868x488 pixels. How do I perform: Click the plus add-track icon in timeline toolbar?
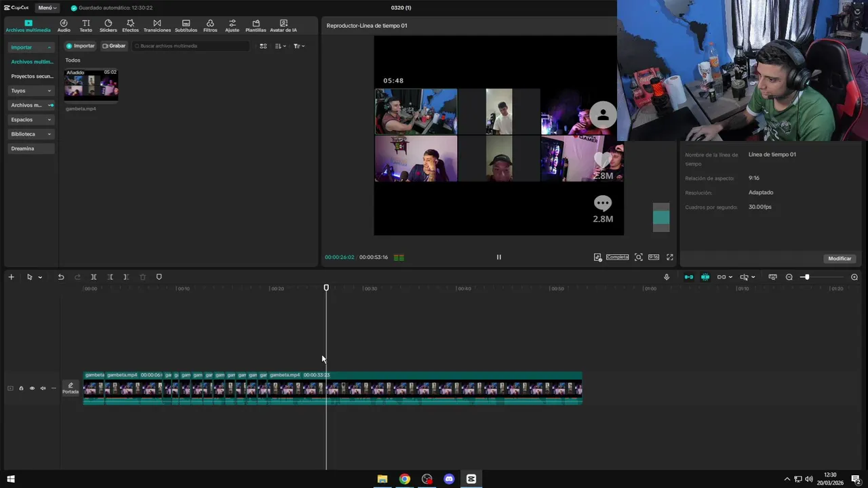11,277
